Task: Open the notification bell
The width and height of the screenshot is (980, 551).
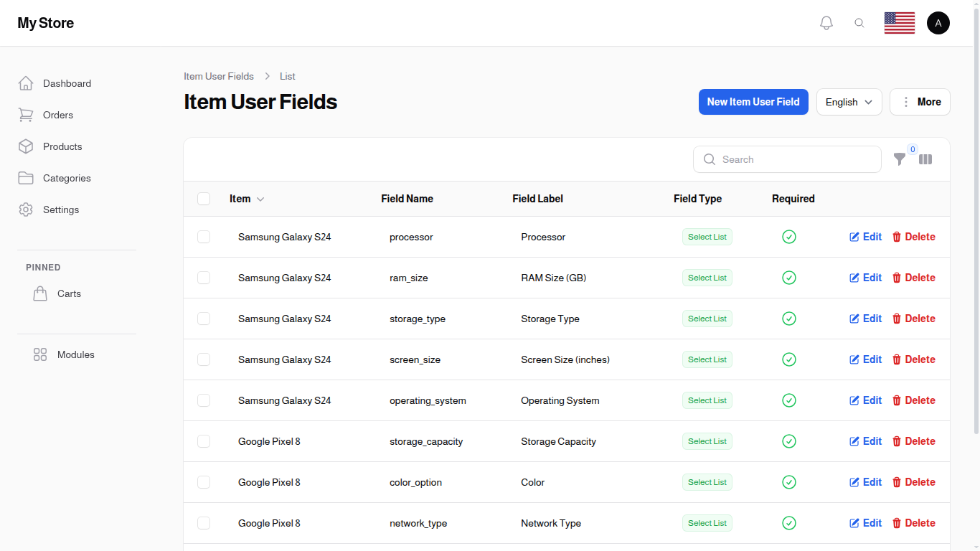Action: click(x=826, y=22)
